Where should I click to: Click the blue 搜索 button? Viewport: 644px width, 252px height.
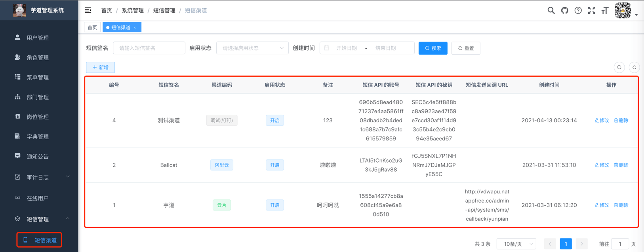click(433, 48)
